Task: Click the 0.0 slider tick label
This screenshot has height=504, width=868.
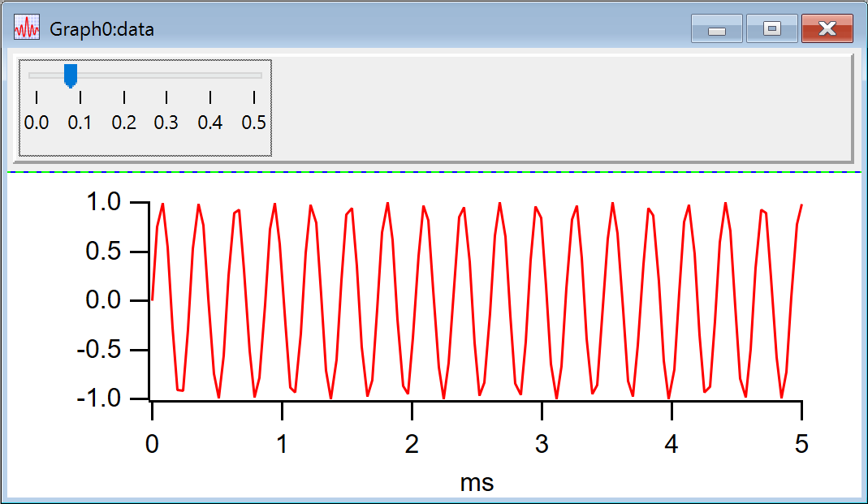Action: click(37, 123)
